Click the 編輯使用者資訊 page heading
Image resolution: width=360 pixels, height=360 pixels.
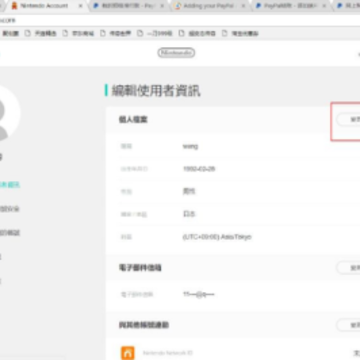[156, 91]
